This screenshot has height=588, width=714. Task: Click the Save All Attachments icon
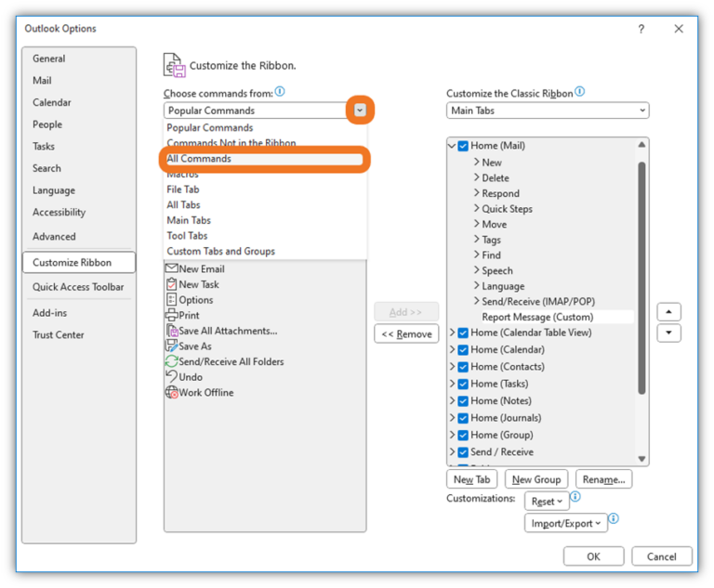coord(172,331)
